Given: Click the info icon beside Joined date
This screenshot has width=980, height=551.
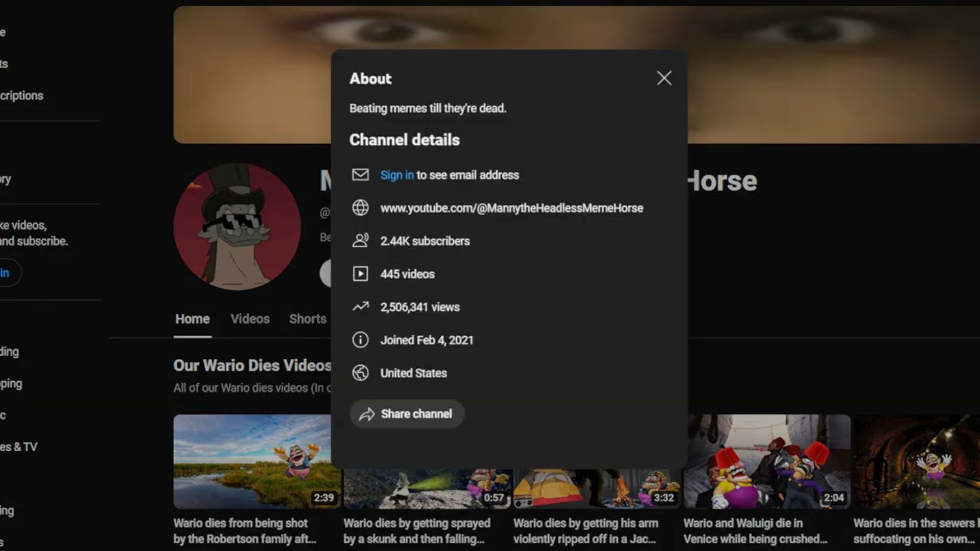Looking at the screenshot, I should click(x=360, y=340).
